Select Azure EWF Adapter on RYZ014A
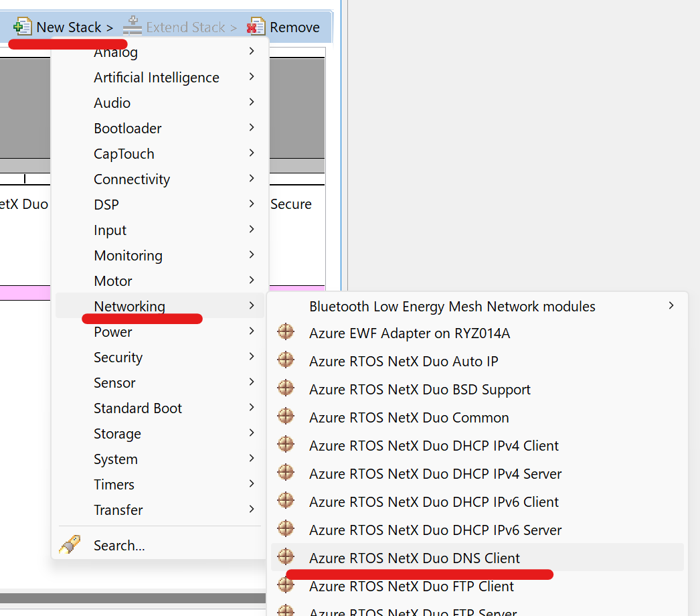700x616 pixels. tap(477, 333)
